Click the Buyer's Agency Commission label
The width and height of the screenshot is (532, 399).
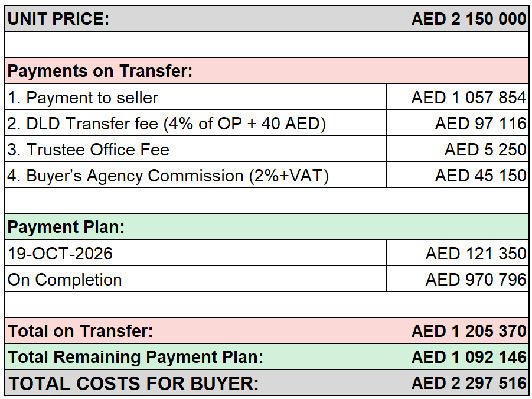[x=168, y=176]
